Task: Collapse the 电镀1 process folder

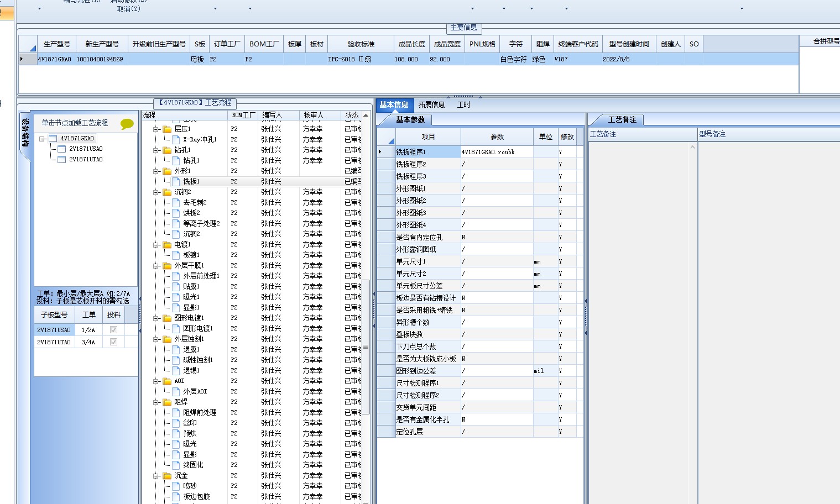Action: pos(156,244)
